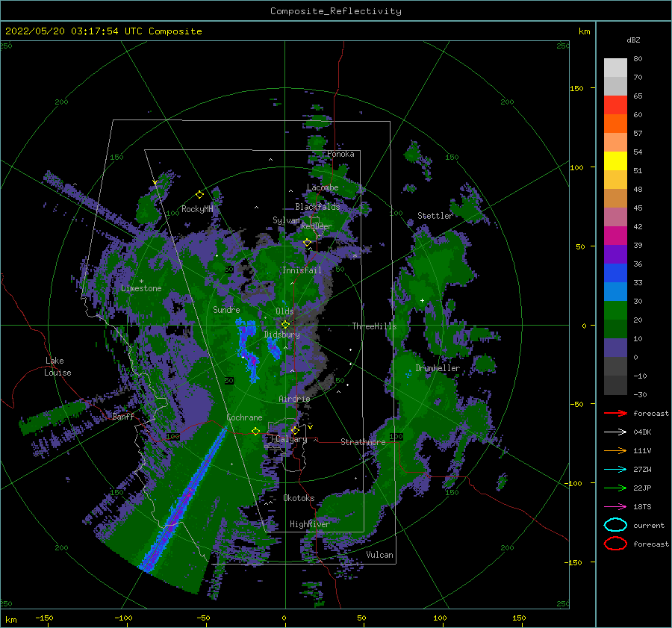Click the ThreeHills label
The image size is (672, 628).
pyautogui.click(x=374, y=326)
